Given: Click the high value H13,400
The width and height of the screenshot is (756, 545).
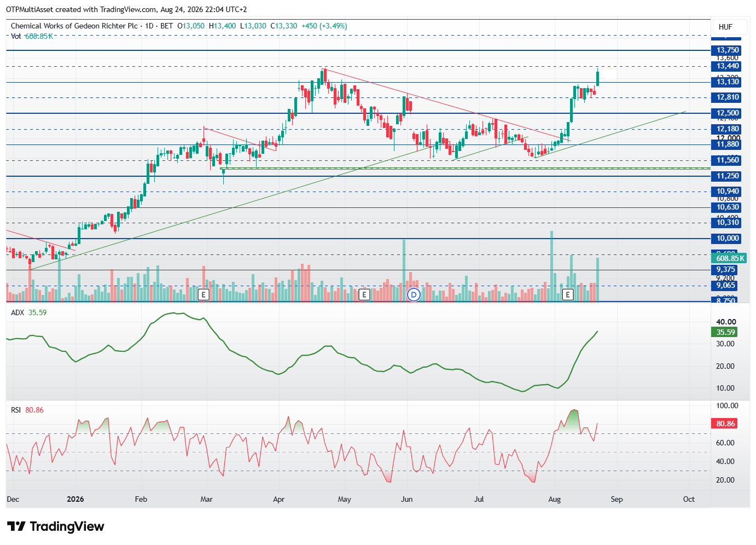Looking at the screenshot, I should tap(223, 26).
